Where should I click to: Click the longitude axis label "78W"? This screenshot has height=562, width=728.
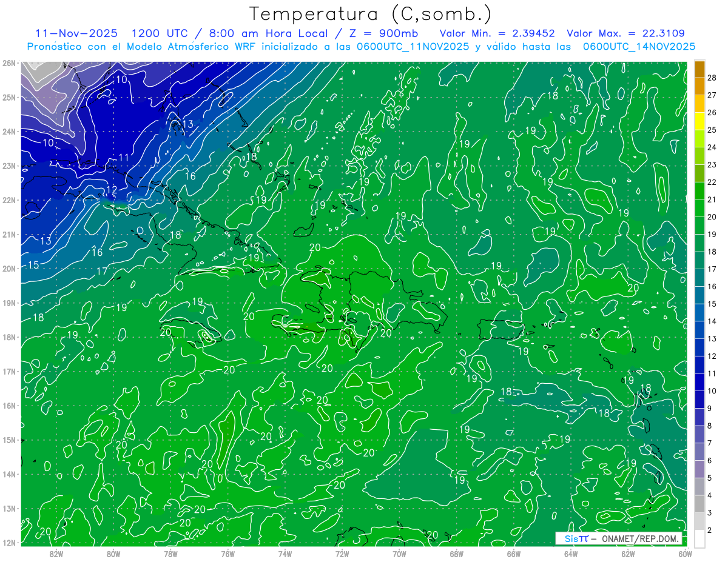pos(170,554)
